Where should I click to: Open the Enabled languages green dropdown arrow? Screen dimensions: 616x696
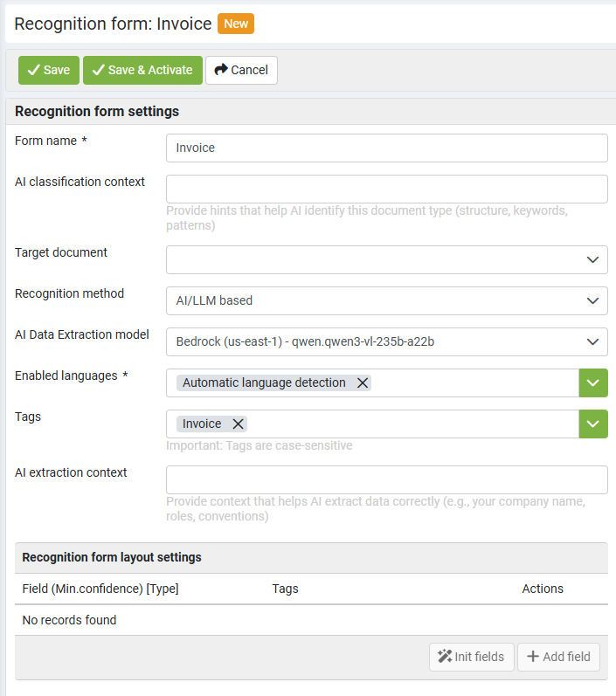[593, 382]
